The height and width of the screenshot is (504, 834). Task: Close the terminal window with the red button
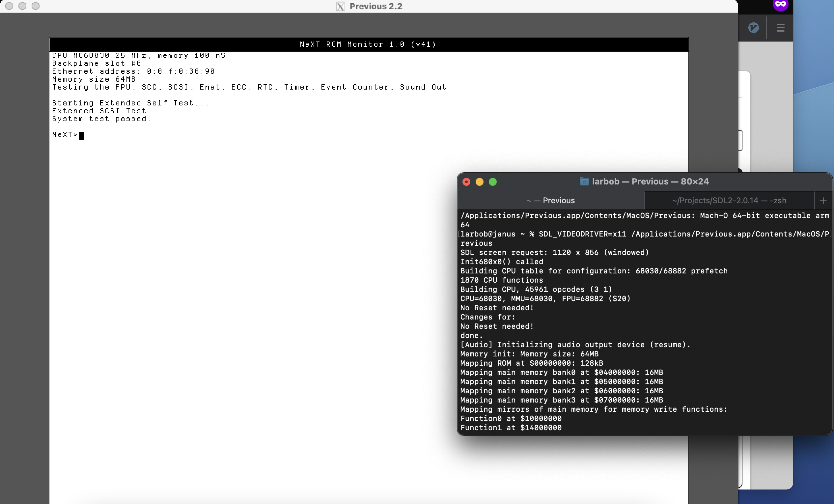point(466,182)
